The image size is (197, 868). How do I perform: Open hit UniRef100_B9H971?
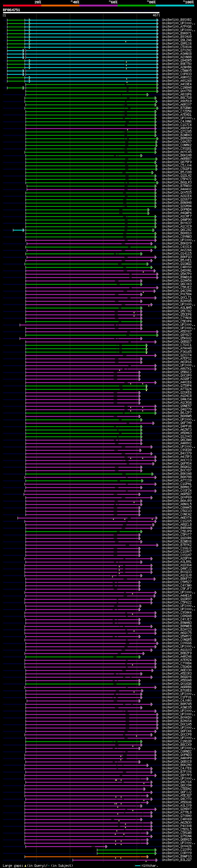click(x=177, y=33)
